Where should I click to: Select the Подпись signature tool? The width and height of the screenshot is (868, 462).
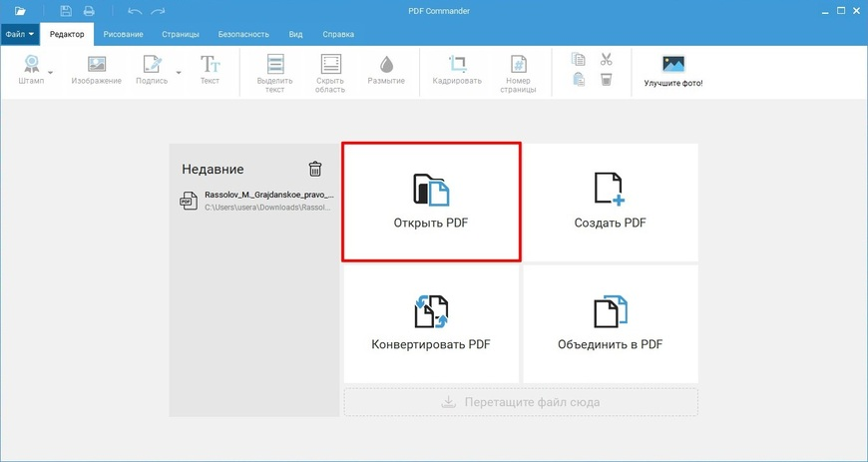pyautogui.click(x=152, y=70)
